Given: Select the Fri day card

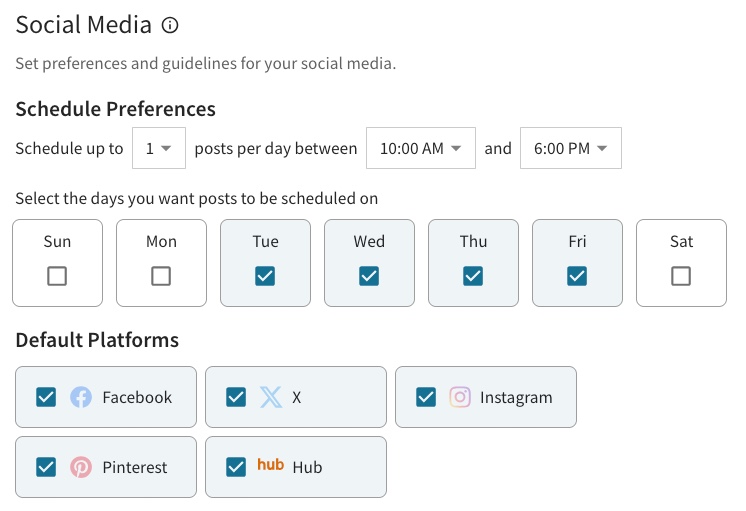Looking at the screenshot, I should pos(577,263).
